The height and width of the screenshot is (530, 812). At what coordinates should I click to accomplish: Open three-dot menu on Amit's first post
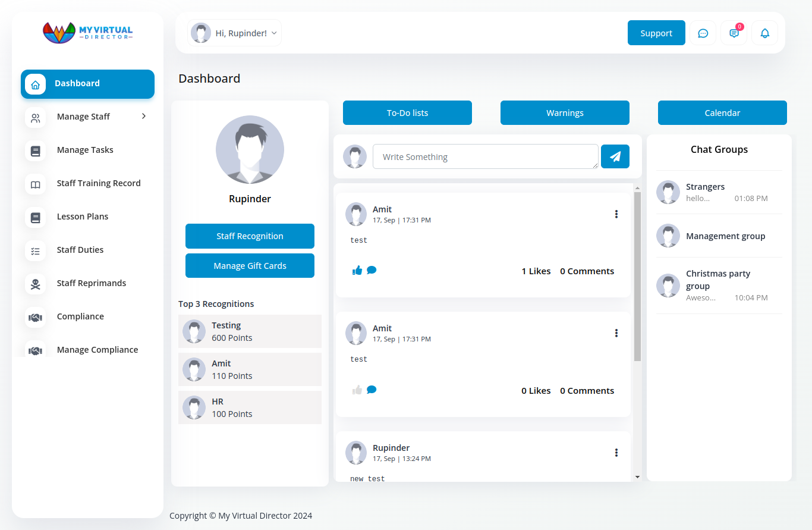coord(616,214)
